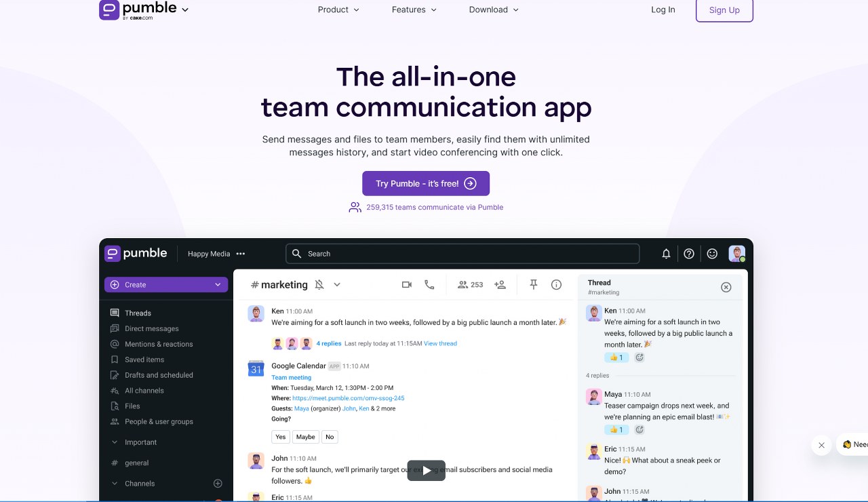
Task: Start a video call in marketing
Action: point(407,285)
